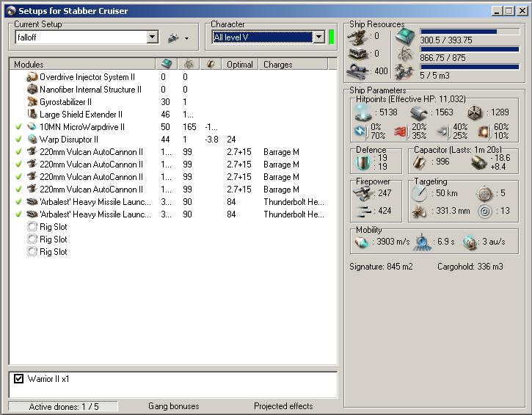Click the shield hitpoints icon

click(x=362, y=112)
